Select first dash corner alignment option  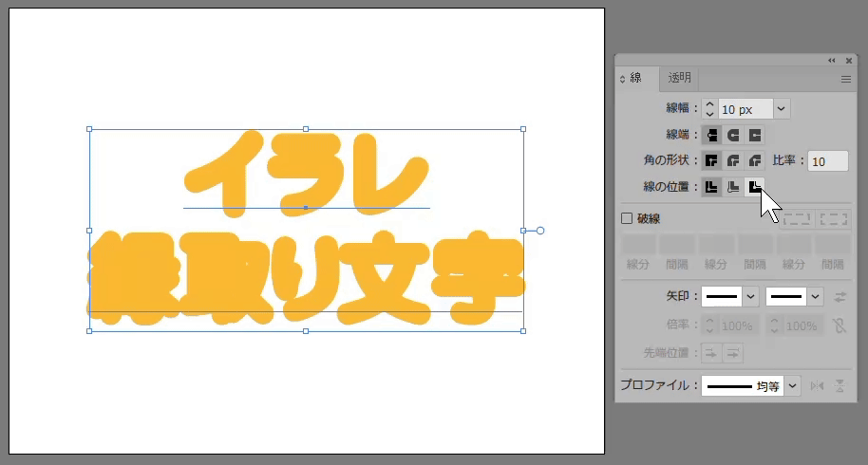(x=797, y=219)
